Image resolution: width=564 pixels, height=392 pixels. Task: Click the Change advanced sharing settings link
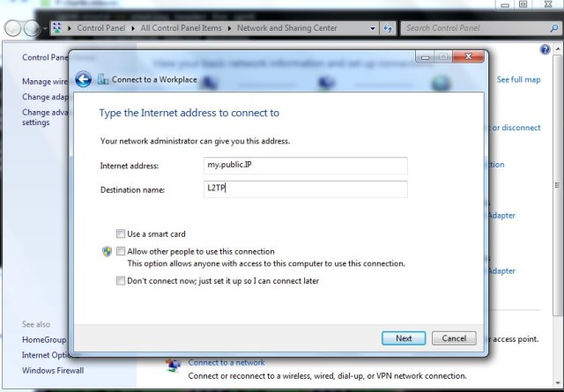[x=45, y=117]
